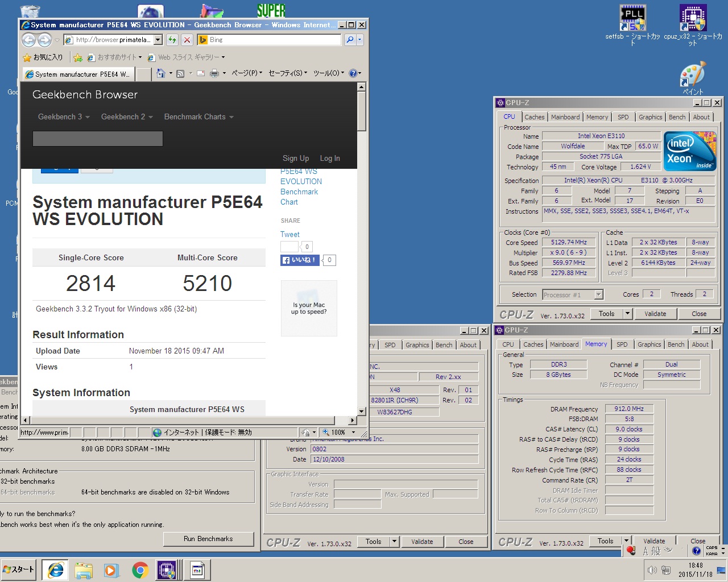The width and height of the screenshot is (728, 582).
Task: Open IE Help question mark icon
Action: click(353, 73)
